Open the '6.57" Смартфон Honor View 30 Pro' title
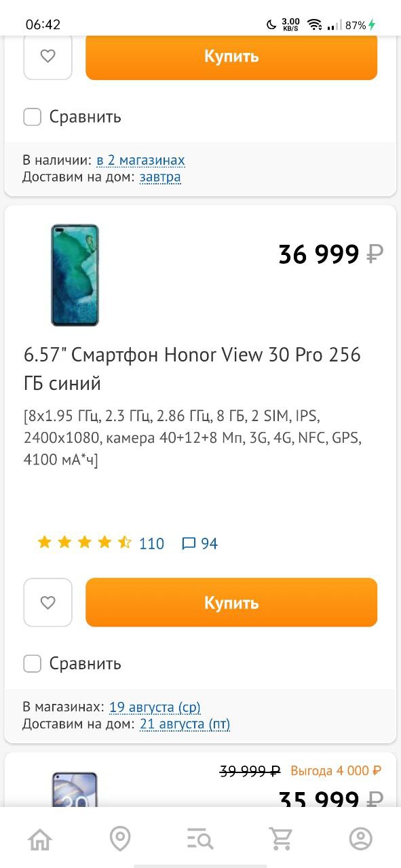 (x=192, y=369)
